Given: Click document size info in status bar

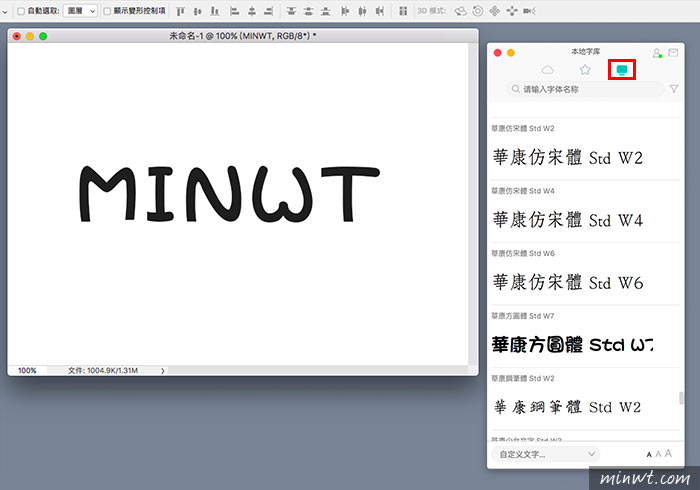Looking at the screenshot, I should click(103, 371).
